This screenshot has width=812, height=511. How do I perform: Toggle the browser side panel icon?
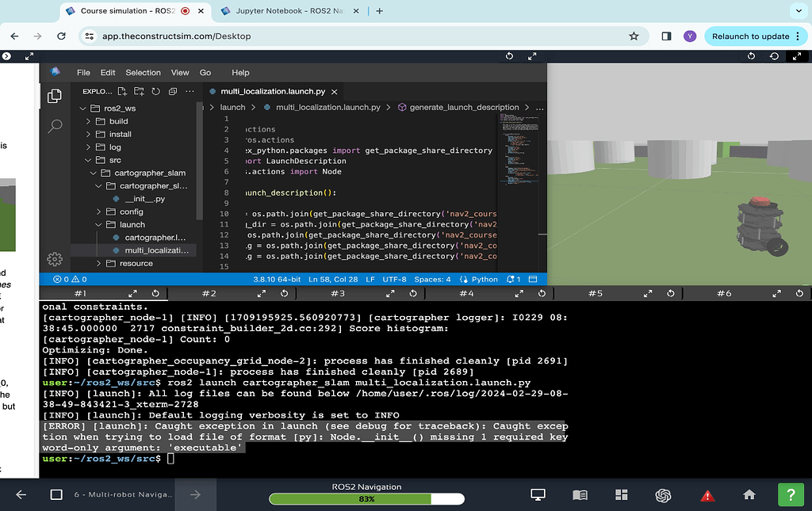pyautogui.click(x=666, y=36)
